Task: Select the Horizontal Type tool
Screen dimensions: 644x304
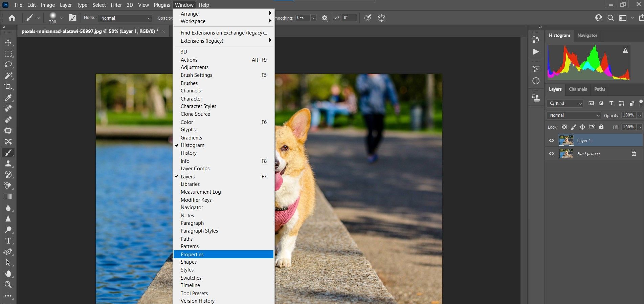Action: 8,241
